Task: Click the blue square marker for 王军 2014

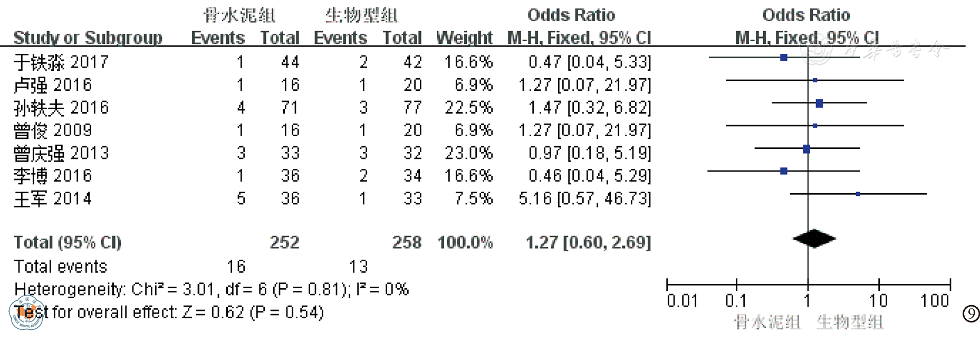Action: pos(858,194)
